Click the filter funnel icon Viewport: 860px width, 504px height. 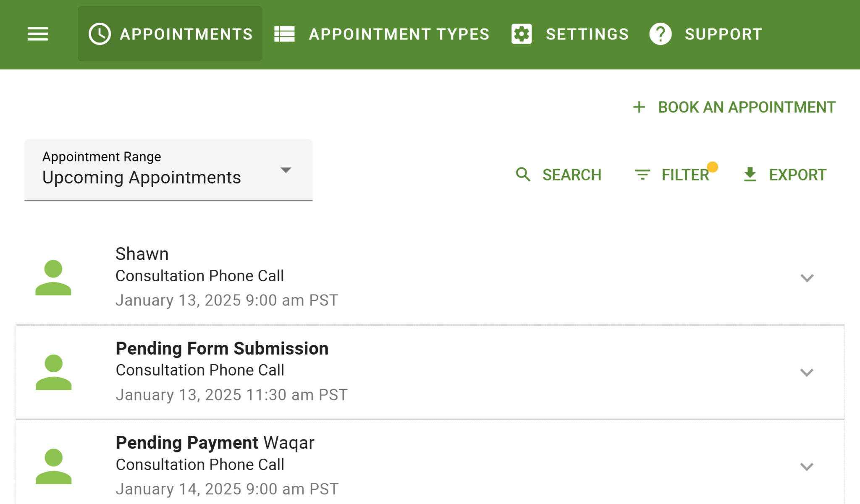click(x=642, y=175)
